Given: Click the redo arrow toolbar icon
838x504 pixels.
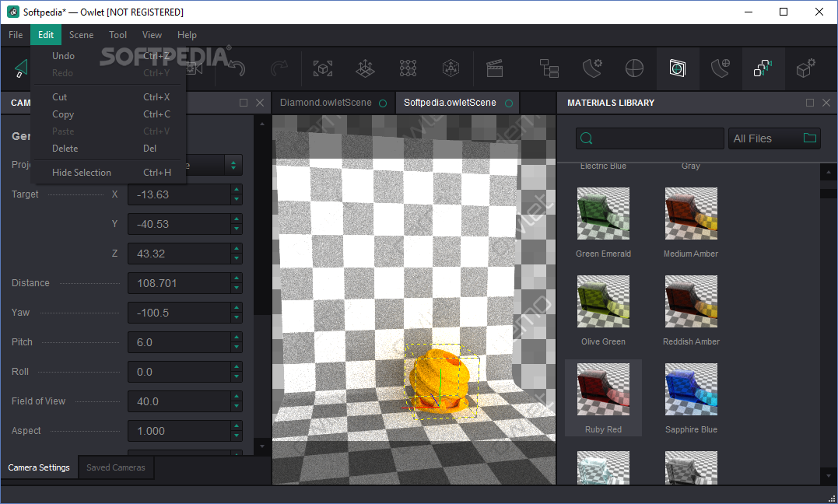Looking at the screenshot, I should 279,68.
